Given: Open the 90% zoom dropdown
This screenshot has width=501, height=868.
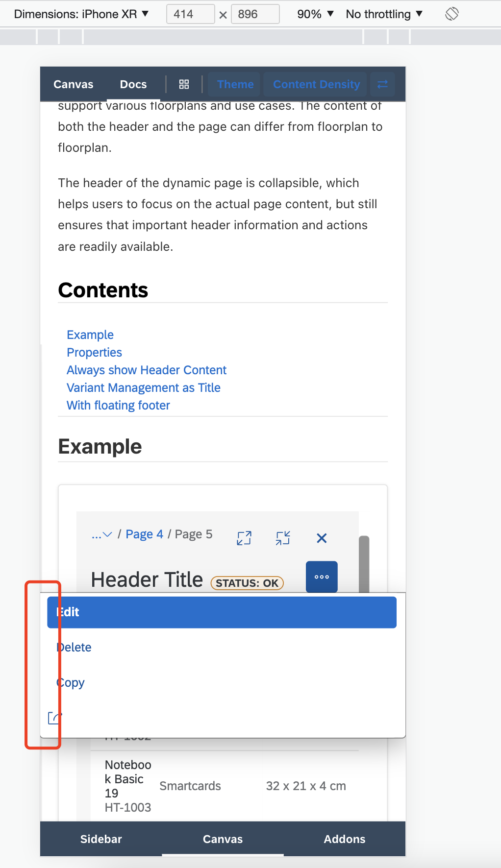Looking at the screenshot, I should point(315,14).
